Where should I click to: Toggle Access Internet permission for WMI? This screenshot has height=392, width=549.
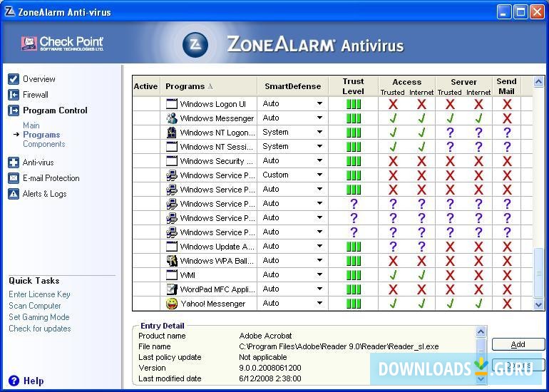pyautogui.click(x=421, y=275)
